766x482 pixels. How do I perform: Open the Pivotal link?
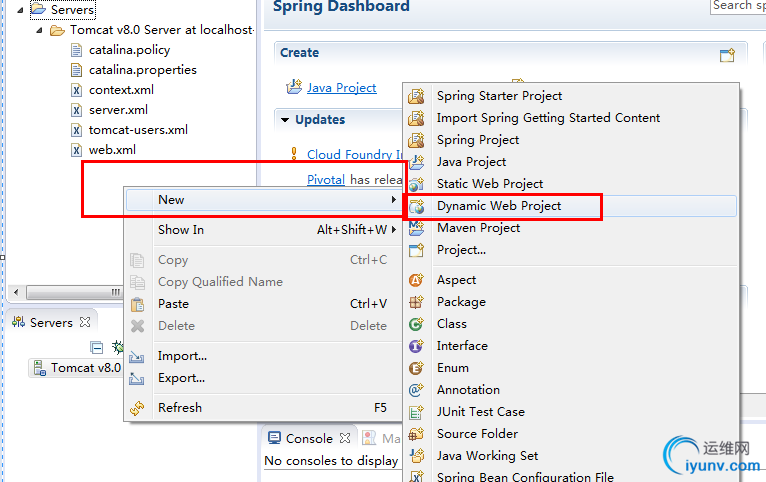[x=326, y=180]
